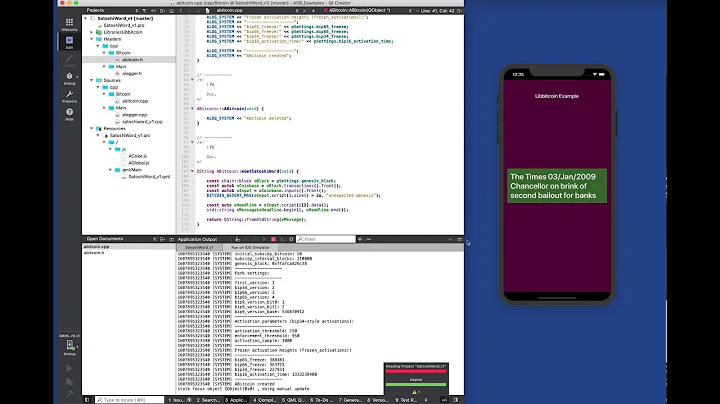The height and width of the screenshot is (404, 720).
Task: Open the kit selector device icon
Action: click(x=70, y=347)
